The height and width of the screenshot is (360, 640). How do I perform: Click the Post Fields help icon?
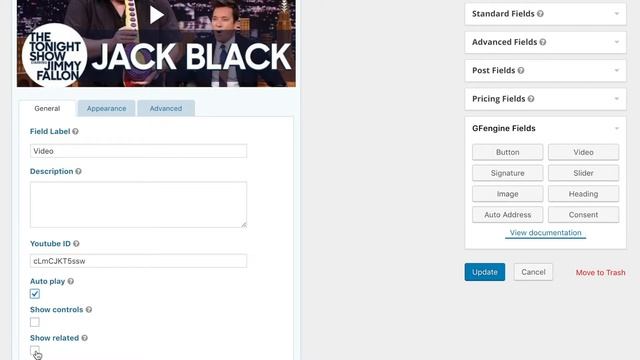(x=521, y=71)
